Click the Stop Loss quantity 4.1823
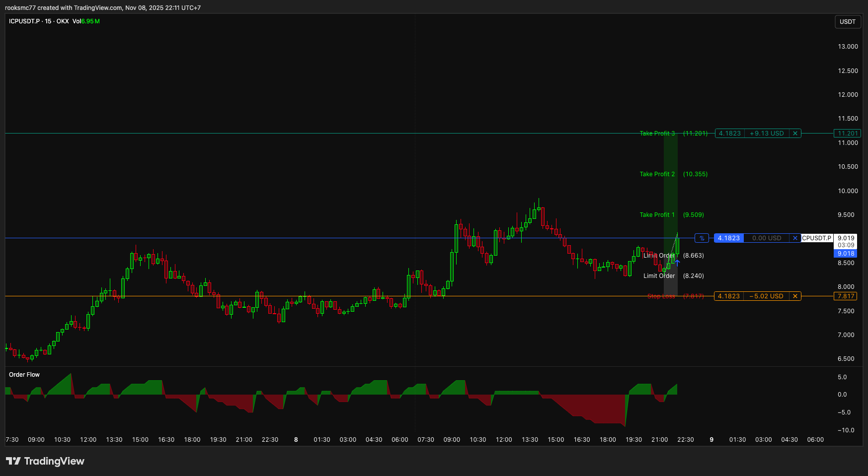The image size is (868, 476). click(x=729, y=296)
